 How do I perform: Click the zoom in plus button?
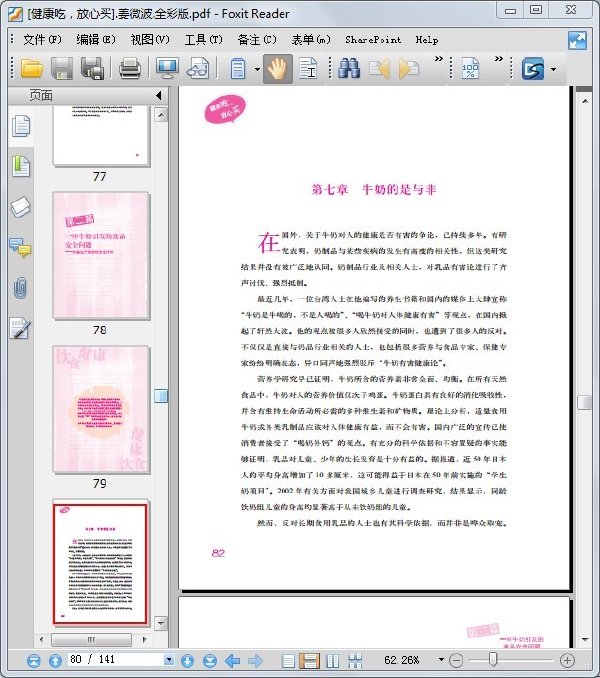click(x=567, y=660)
